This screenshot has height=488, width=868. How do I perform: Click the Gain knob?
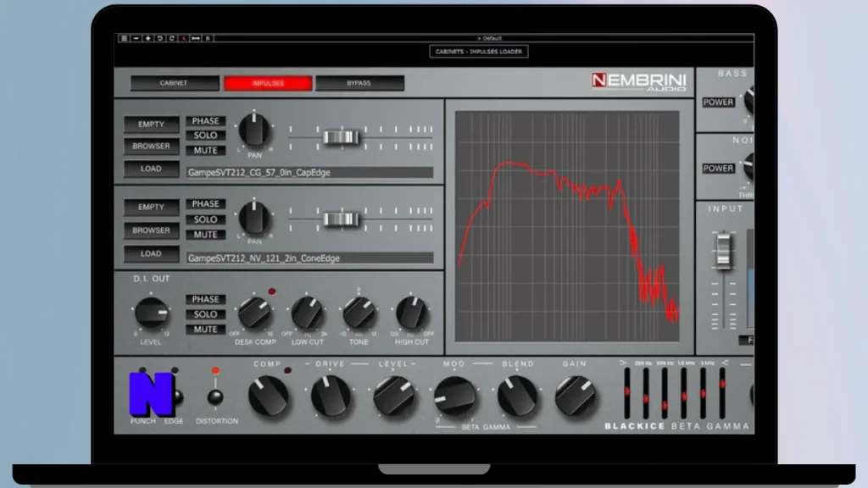pos(576,396)
